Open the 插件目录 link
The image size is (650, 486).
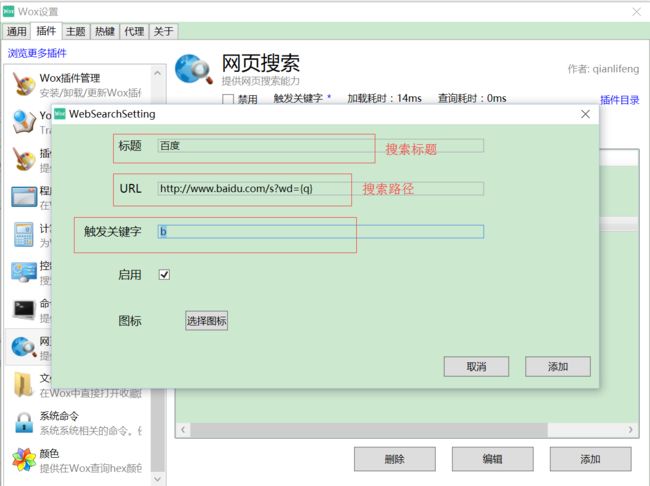point(620,100)
